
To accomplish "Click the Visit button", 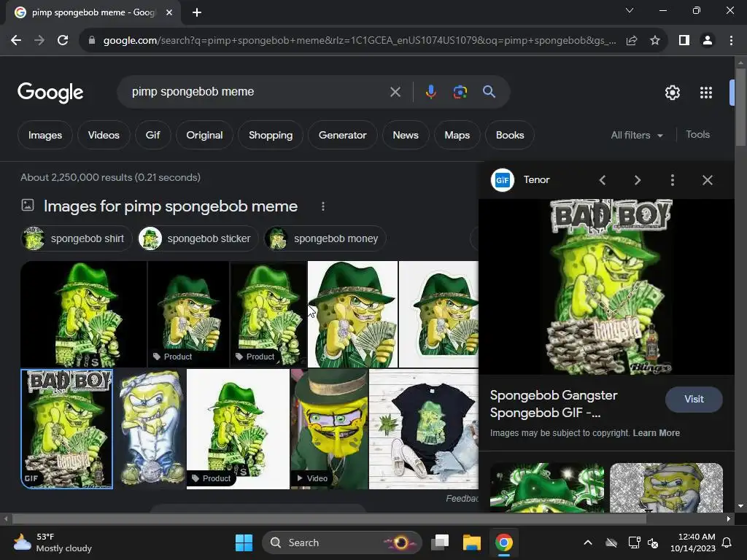I will pos(694,399).
